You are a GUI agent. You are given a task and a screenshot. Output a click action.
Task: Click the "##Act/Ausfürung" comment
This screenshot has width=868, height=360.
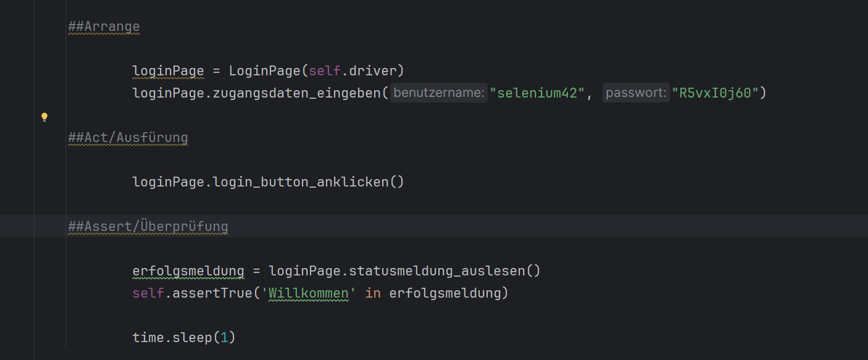point(128,137)
